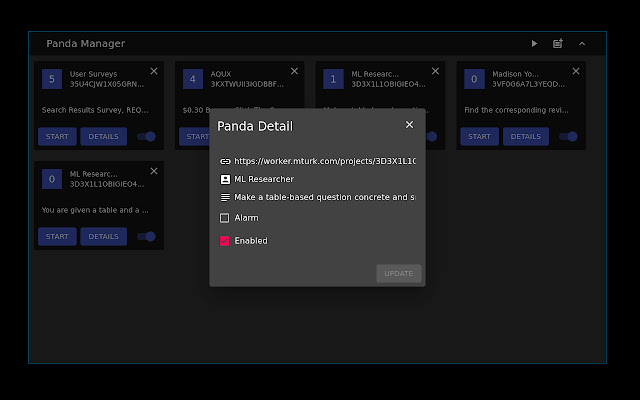Viewport: 640px width, 400px height.
Task: Click the description lines icon in the dialog
Action: point(225,198)
